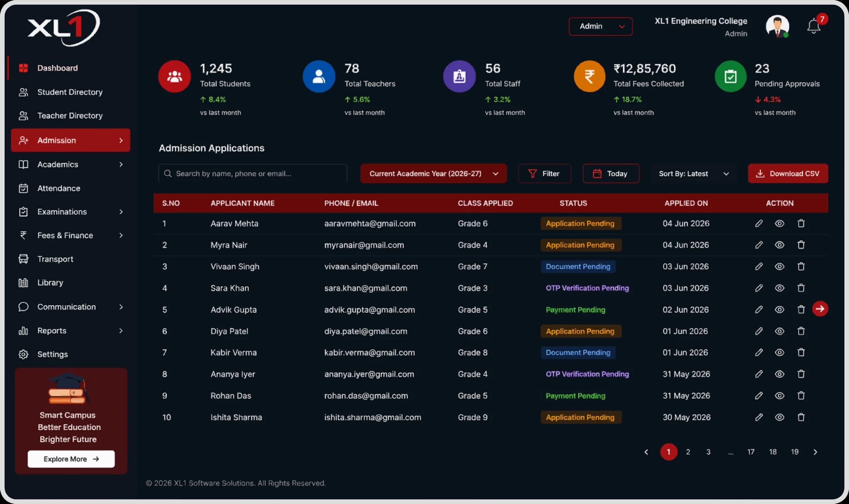Jump to pagination page 19
This screenshot has width=849, height=504.
795,452
